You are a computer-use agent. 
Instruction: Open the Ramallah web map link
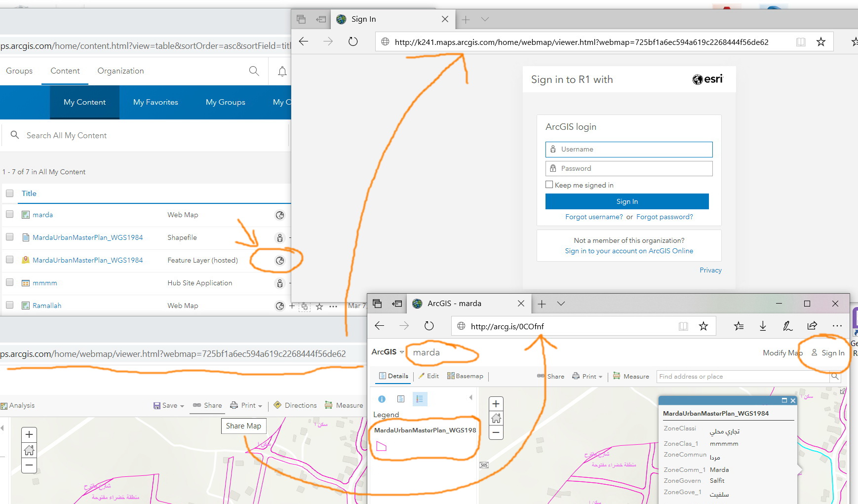click(47, 306)
